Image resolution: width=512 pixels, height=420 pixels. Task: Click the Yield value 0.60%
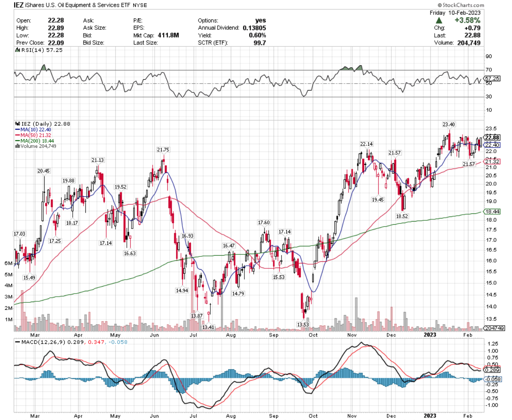tap(257, 35)
